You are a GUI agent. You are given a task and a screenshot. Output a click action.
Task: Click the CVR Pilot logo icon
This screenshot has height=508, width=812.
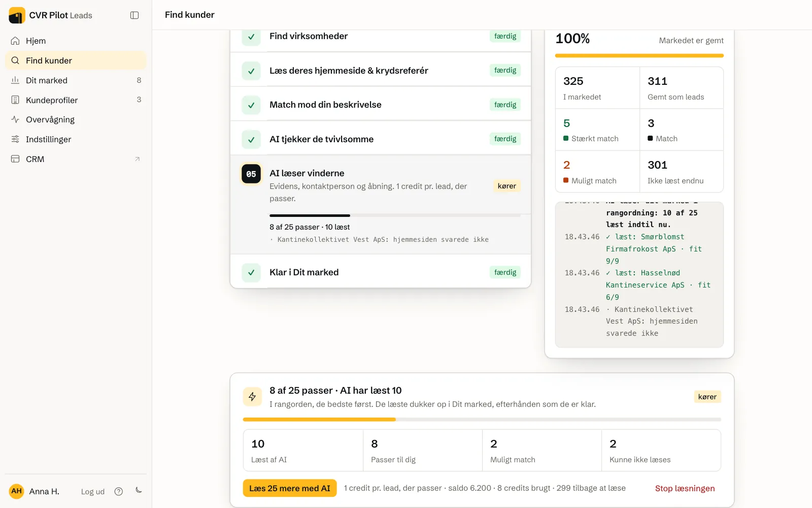coord(17,15)
